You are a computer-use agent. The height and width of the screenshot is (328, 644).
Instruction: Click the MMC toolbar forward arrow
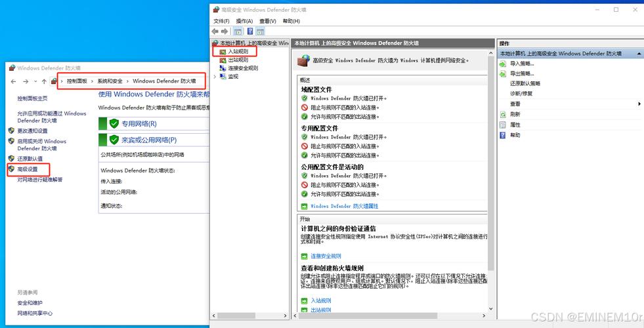pyautogui.click(x=225, y=31)
